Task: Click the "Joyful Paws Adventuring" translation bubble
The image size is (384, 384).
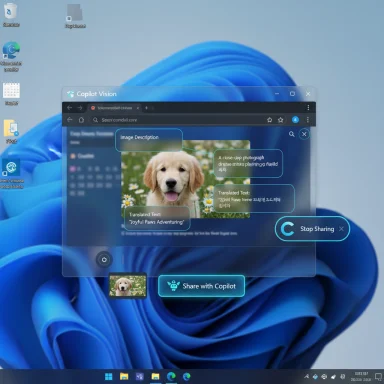Action: [157, 218]
